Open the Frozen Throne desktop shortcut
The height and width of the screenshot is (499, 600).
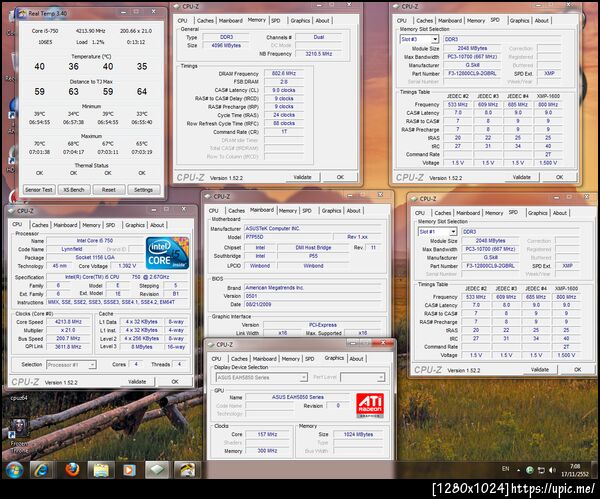19,435
